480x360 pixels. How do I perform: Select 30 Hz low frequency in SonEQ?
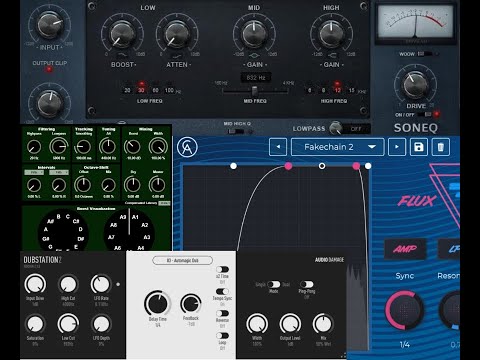141,90
